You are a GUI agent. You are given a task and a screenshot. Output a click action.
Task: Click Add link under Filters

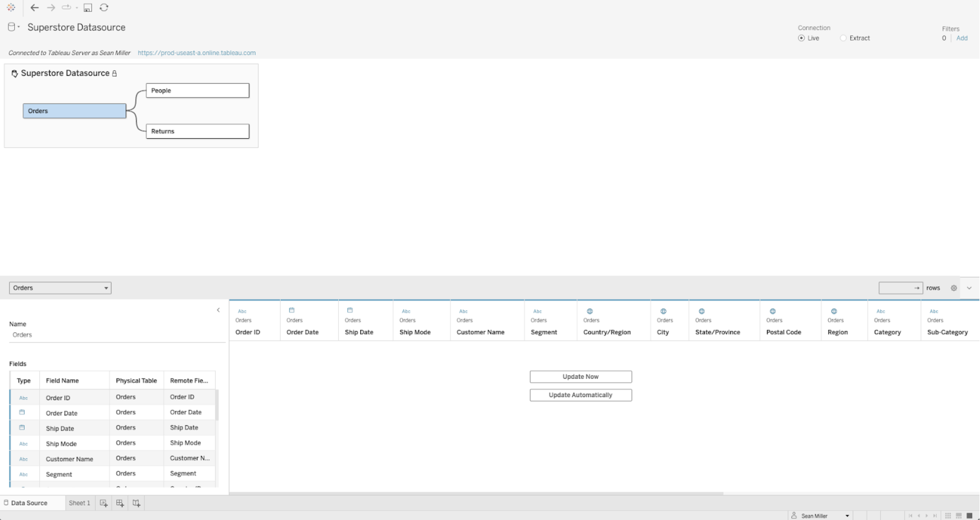coord(962,38)
